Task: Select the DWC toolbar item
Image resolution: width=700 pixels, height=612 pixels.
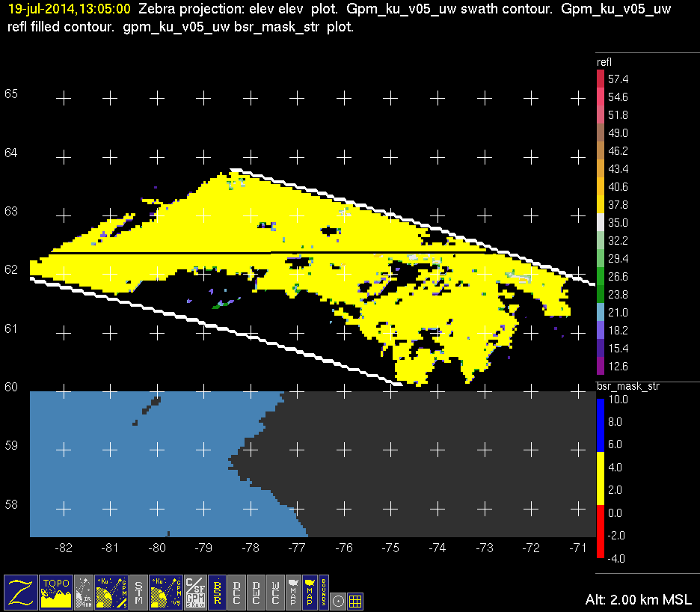Action: [257, 591]
